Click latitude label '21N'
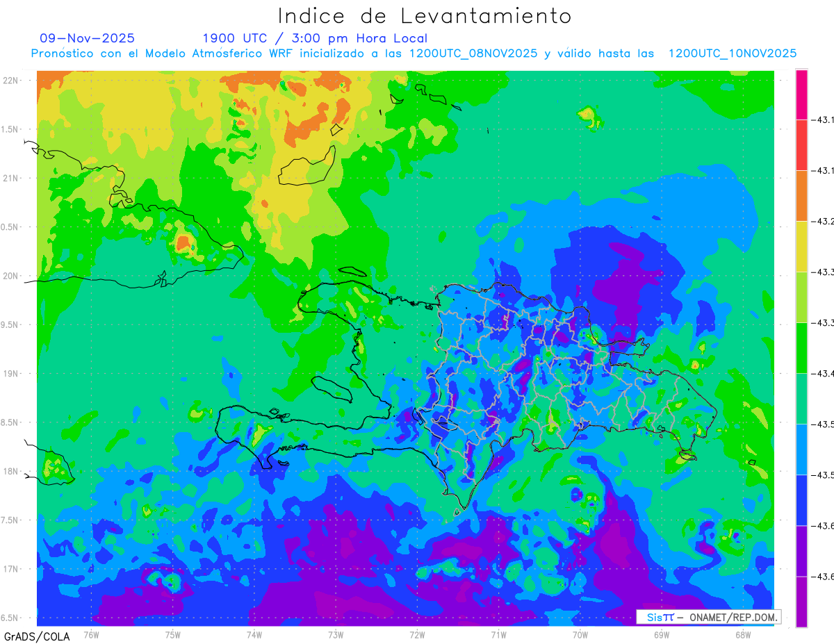834x644 pixels. click(11, 179)
